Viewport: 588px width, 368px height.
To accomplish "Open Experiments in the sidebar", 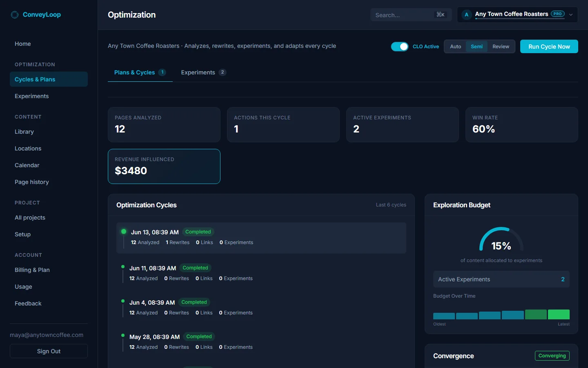I will 49,96.
